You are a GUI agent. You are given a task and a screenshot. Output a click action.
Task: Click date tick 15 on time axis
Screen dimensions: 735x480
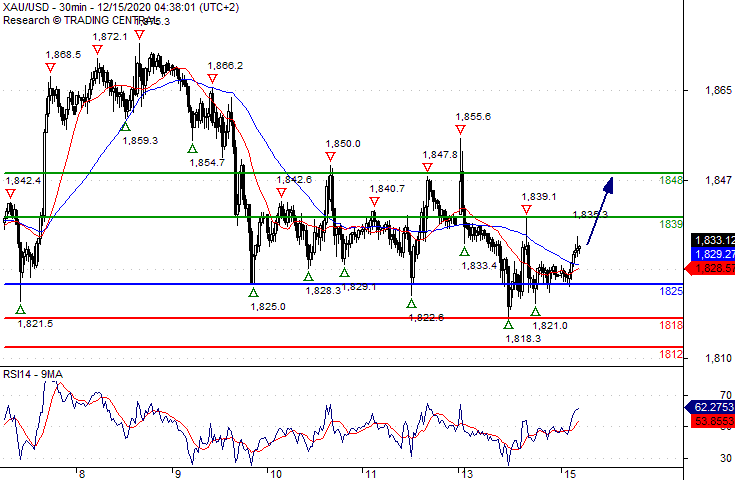[x=570, y=474]
